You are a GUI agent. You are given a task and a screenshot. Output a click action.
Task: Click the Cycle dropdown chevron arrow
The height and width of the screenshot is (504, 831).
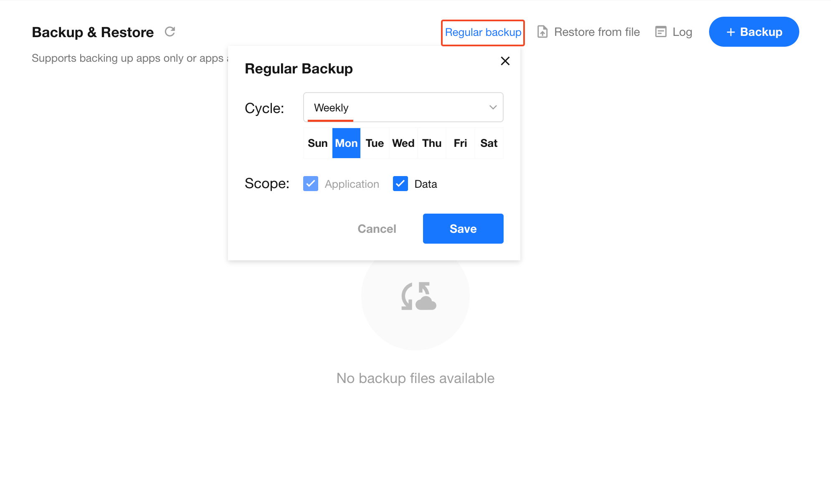pos(493,108)
